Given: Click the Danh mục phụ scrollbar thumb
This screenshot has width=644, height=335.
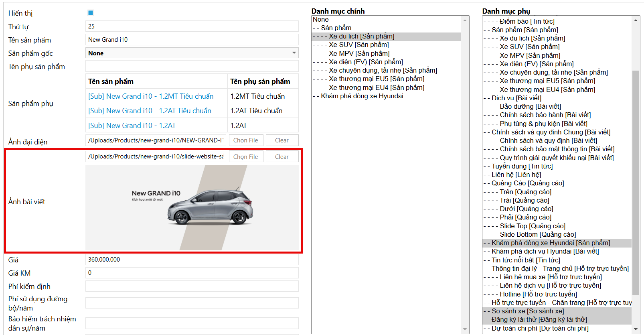Looking at the screenshot, I should [636, 183].
